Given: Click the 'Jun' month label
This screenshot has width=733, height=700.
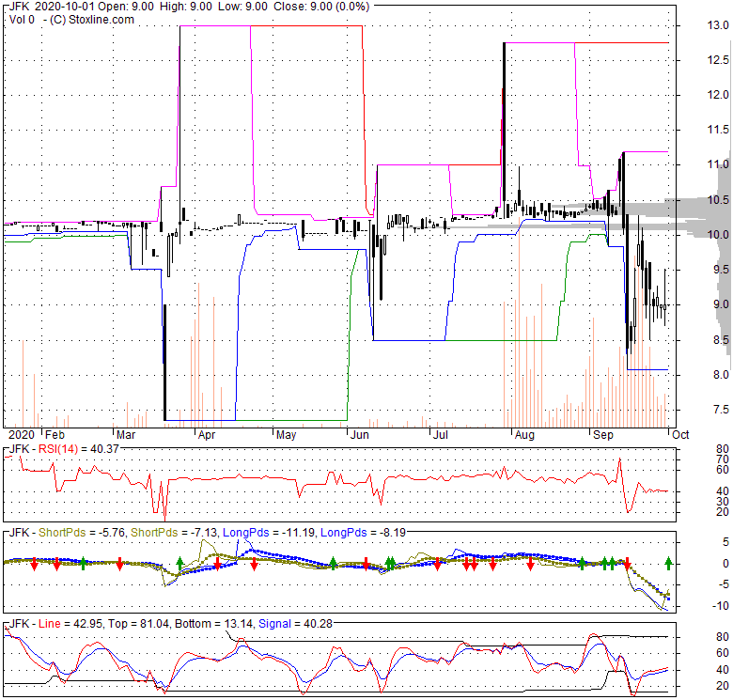Looking at the screenshot, I should pyautogui.click(x=360, y=435).
